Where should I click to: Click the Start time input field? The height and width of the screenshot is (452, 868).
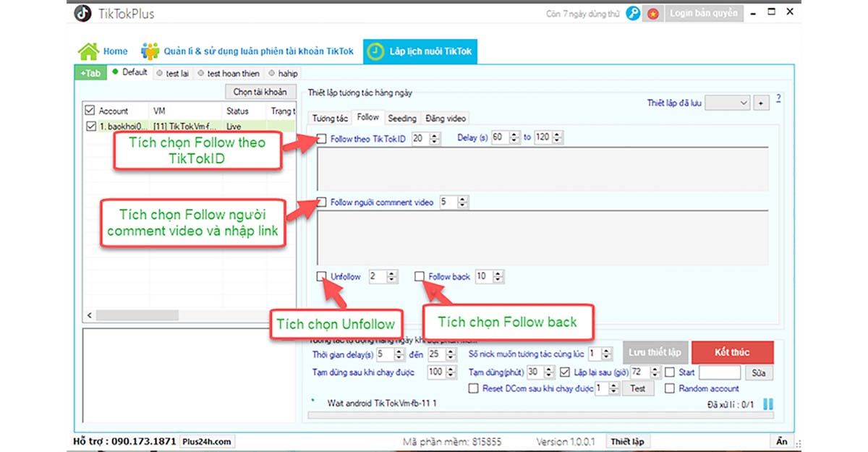click(x=720, y=373)
